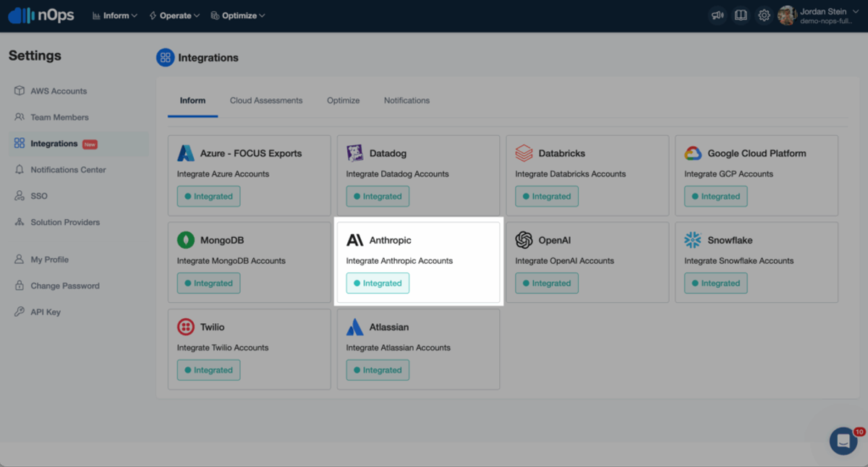This screenshot has height=467, width=868.
Task: Switch to the Optimize tab
Action: point(343,100)
